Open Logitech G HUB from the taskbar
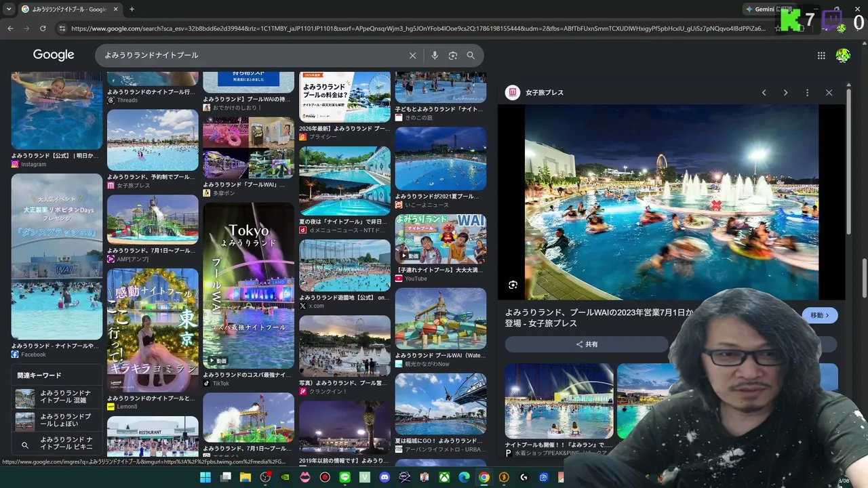 click(524, 477)
